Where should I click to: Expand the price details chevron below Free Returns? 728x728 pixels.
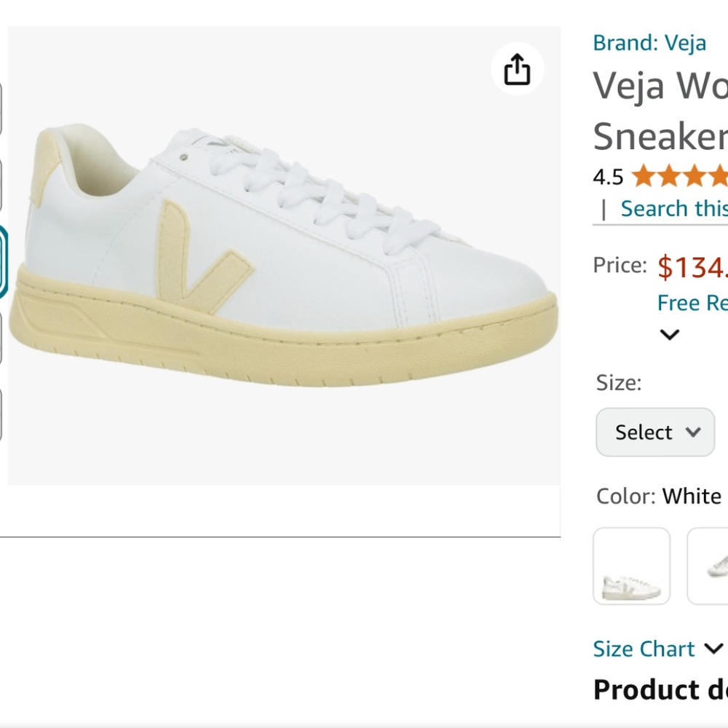click(668, 335)
